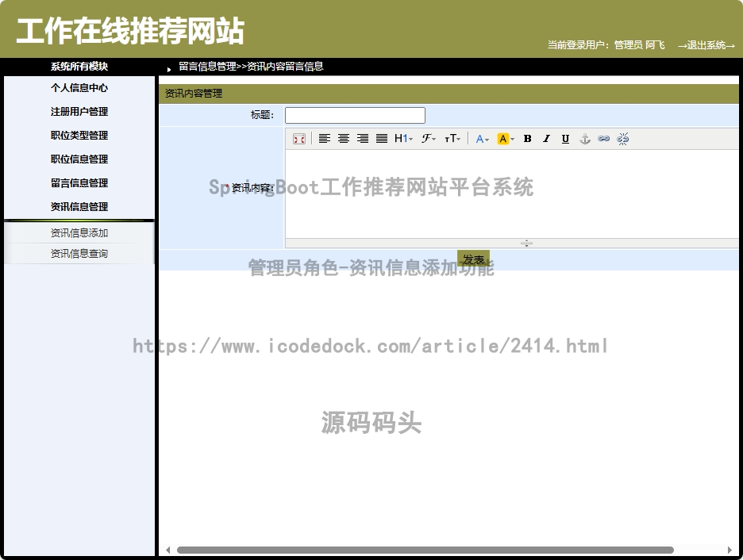Click the 发表 publish button
This screenshot has width=743, height=560.
point(473,259)
